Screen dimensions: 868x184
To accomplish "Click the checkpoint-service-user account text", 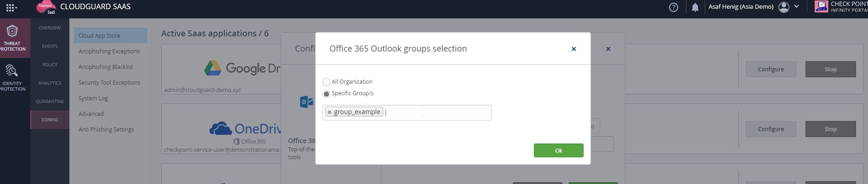I will [222, 149].
